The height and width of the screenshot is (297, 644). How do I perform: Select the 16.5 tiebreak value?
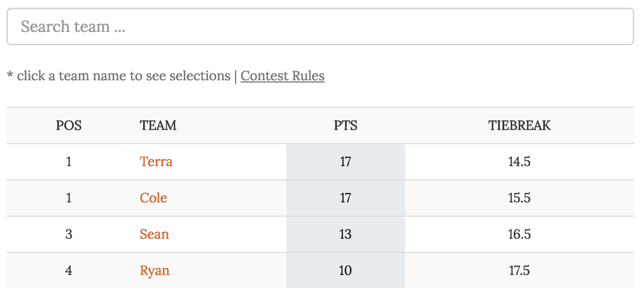pos(519,234)
